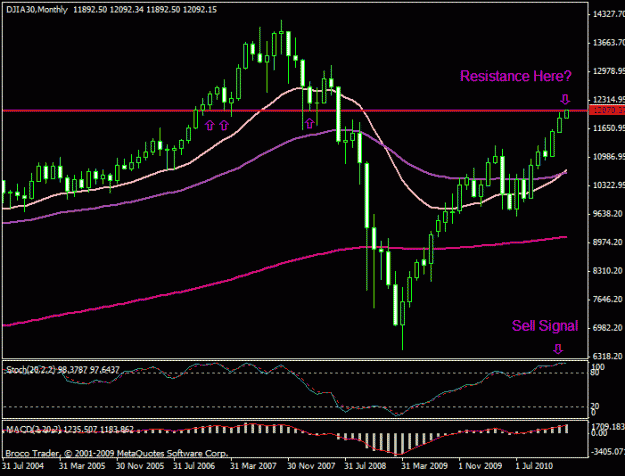Click the 10322.95 price axis label
This screenshot has width=625, height=476.
609,185
